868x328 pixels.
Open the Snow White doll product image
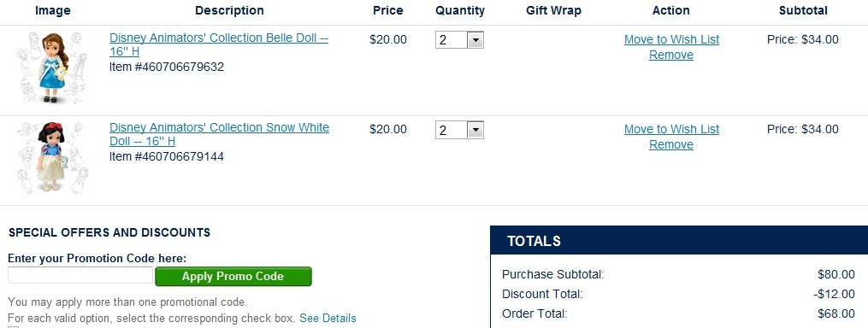point(52,158)
